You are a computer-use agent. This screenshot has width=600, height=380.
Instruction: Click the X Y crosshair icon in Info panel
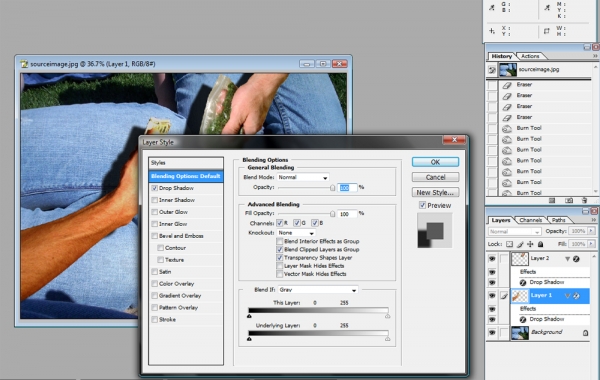click(492, 31)
